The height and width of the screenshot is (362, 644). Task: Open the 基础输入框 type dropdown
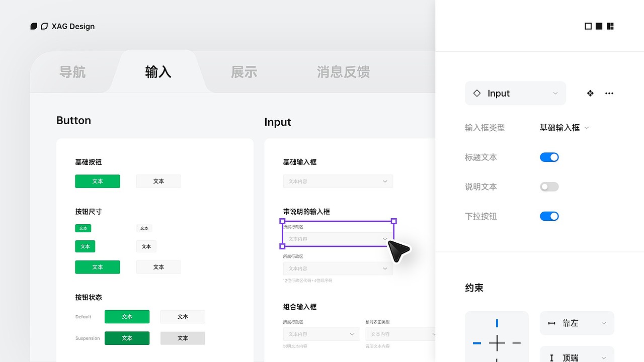pyautogui.click(x=563, y=127)
